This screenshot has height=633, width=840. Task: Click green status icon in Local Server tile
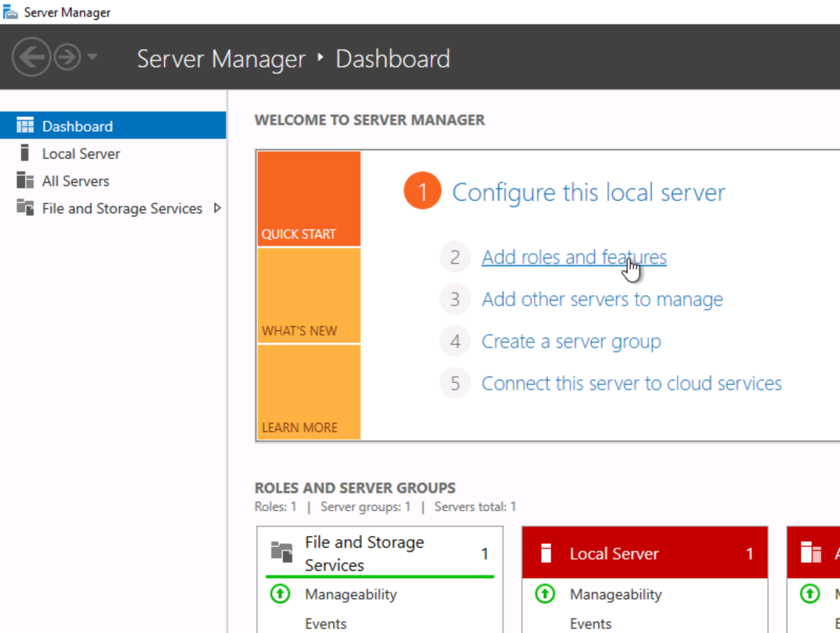click(x=545, y=594)
